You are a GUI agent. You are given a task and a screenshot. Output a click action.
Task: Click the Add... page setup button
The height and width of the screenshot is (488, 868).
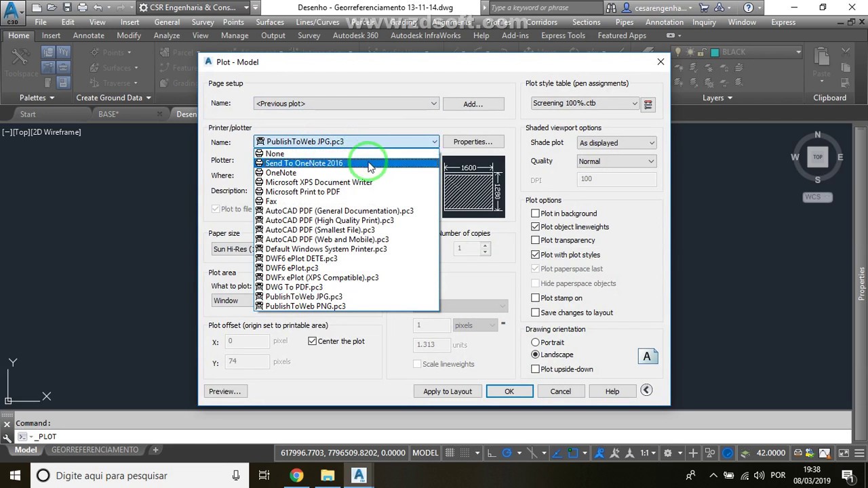pyautogui.click(x=473, y=104)
